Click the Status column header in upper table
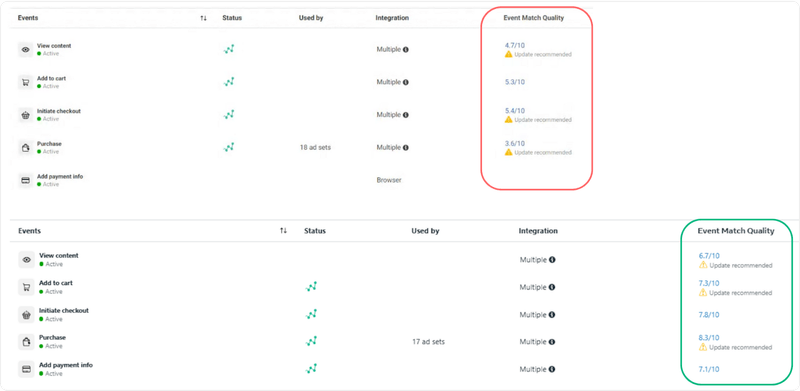 [232, 18]
